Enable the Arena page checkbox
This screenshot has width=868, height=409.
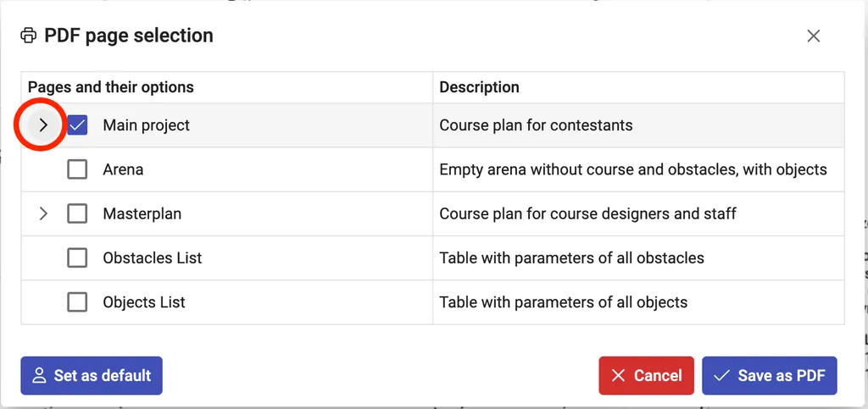click(77, 169)
